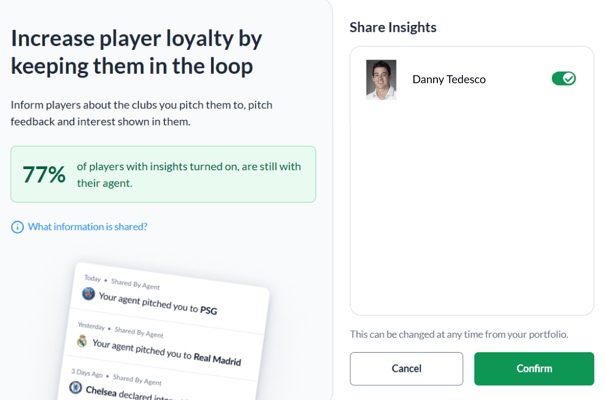Select the Danny Tedesco name label
This screenshot has width=605, height=400.
pyautogui.click(x=449, y=79)
